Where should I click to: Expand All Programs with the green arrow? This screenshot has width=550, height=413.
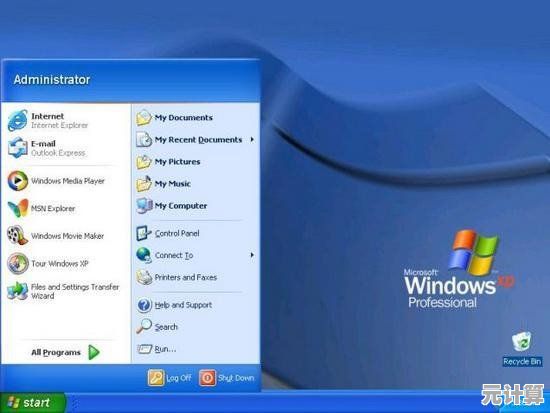click(94, 352)
